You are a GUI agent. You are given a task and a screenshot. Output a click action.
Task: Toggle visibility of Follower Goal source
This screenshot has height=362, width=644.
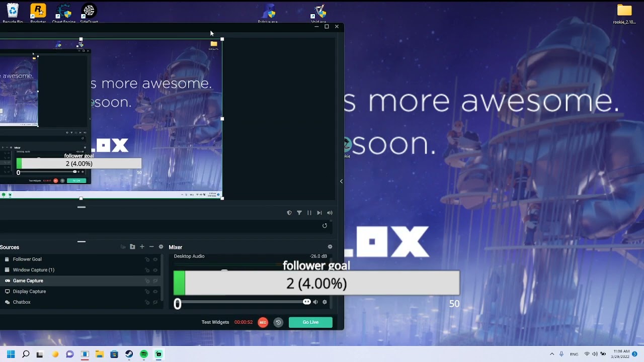click(x=155, y=259)
